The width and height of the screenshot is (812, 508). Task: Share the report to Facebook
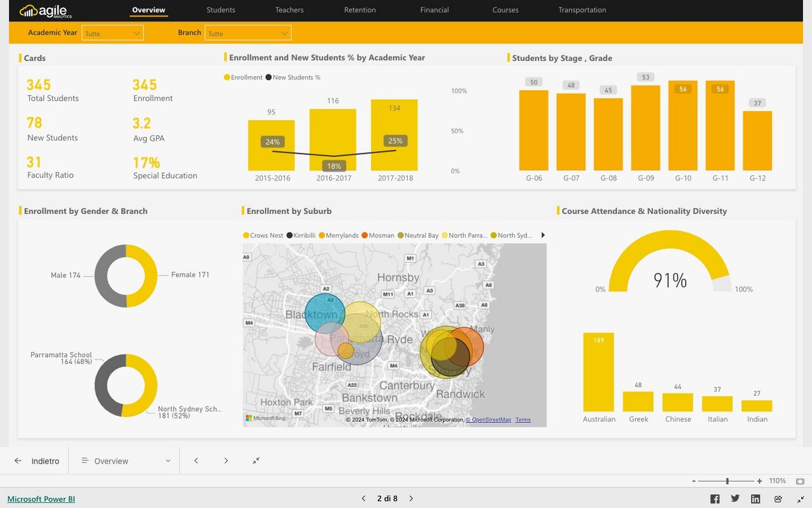pyautogui.click(x=714, y=498)
